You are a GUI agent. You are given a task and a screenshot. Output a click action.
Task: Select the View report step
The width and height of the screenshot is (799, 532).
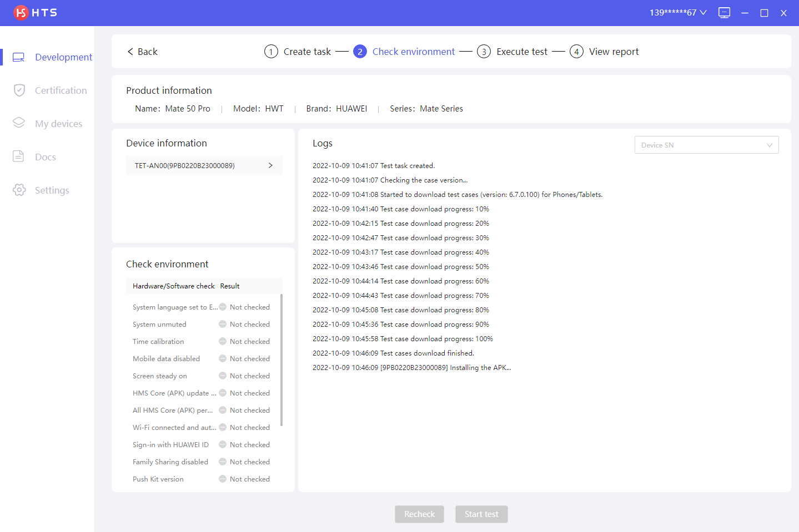[x=614, y=52]
